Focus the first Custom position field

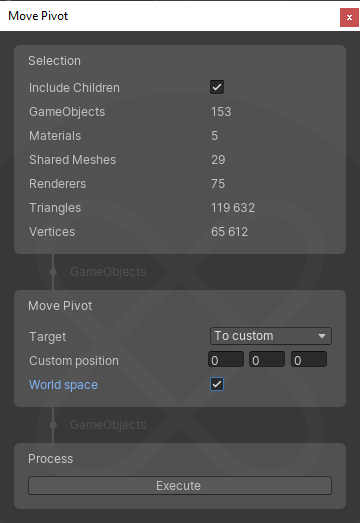coord(226,359)
